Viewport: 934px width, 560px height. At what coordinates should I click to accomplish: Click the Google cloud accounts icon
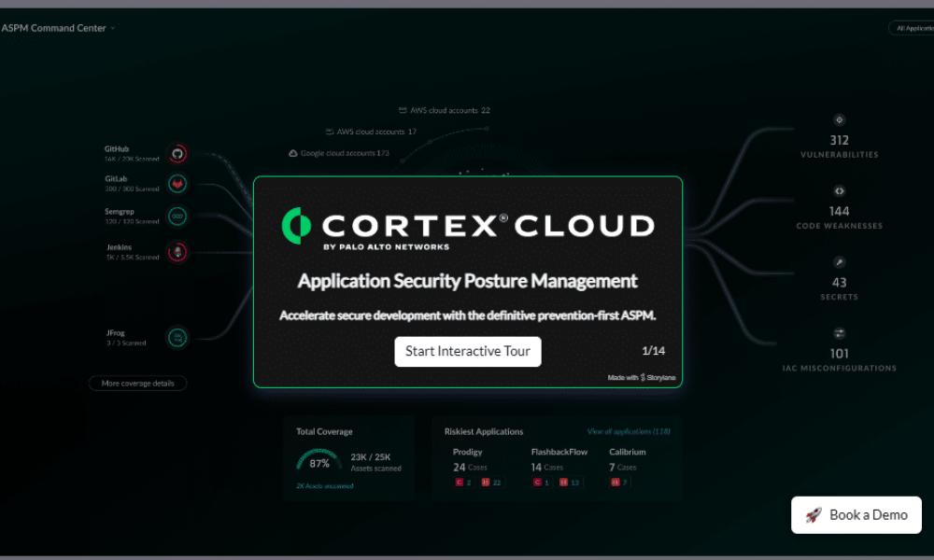tap(293, 153)
